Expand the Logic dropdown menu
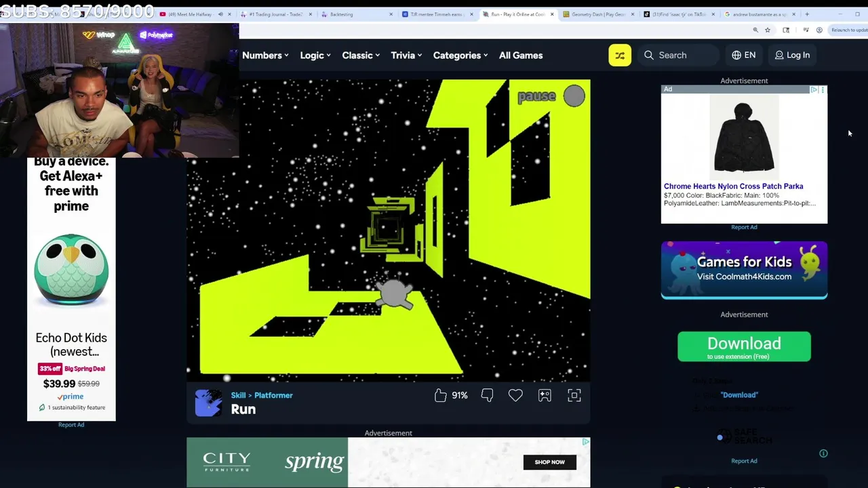 pos(315,56)
